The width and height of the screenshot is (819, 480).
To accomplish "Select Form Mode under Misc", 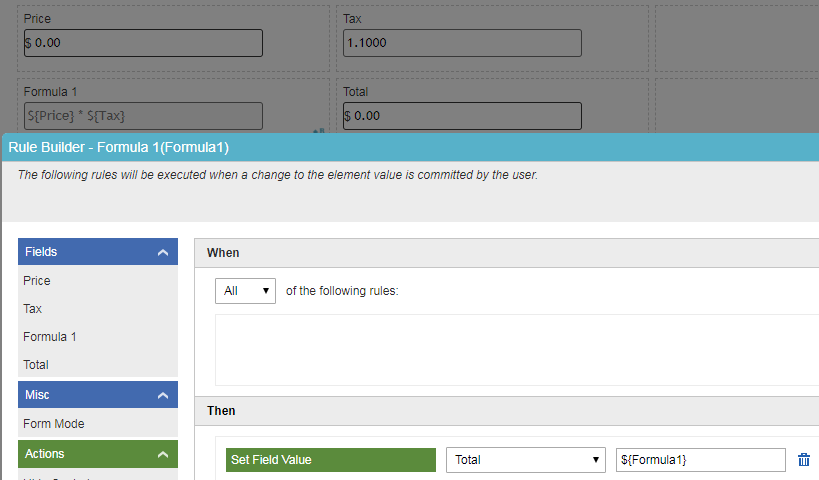I will point(54,424).
